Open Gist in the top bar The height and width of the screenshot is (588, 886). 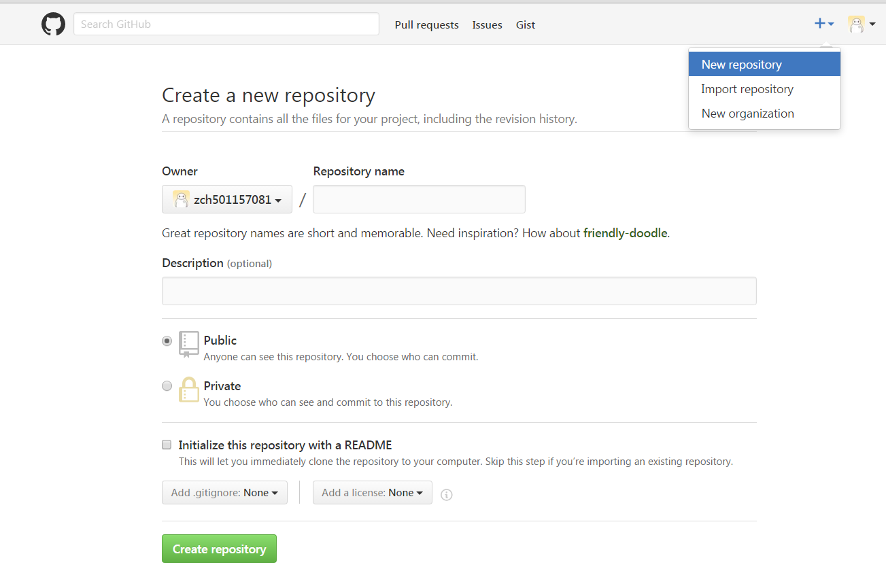click(x=526, y=24)
